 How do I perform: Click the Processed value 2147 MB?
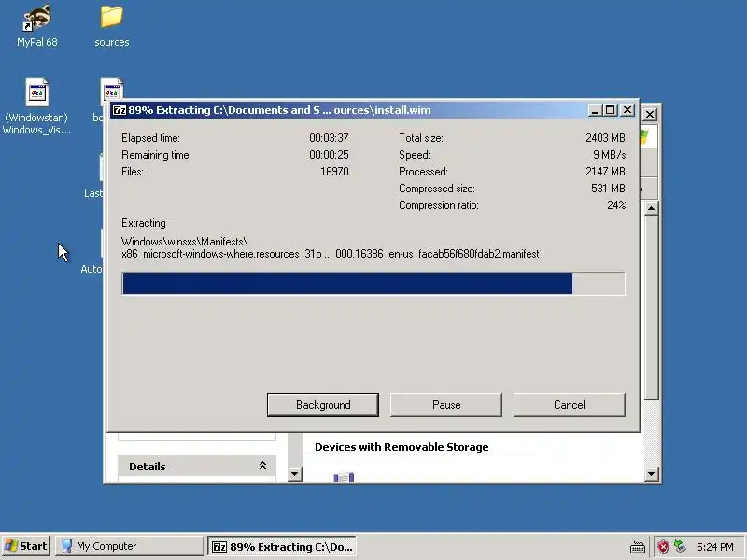605,172
